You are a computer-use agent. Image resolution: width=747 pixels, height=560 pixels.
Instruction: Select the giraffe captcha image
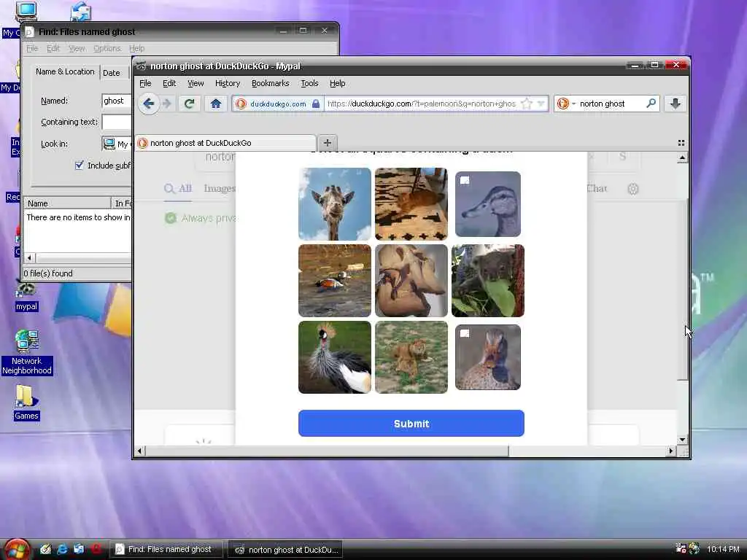(x=334, y=204)
